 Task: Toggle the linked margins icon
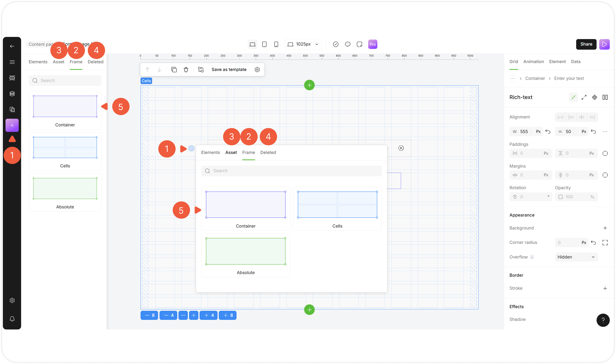click(x=605, y=175)
